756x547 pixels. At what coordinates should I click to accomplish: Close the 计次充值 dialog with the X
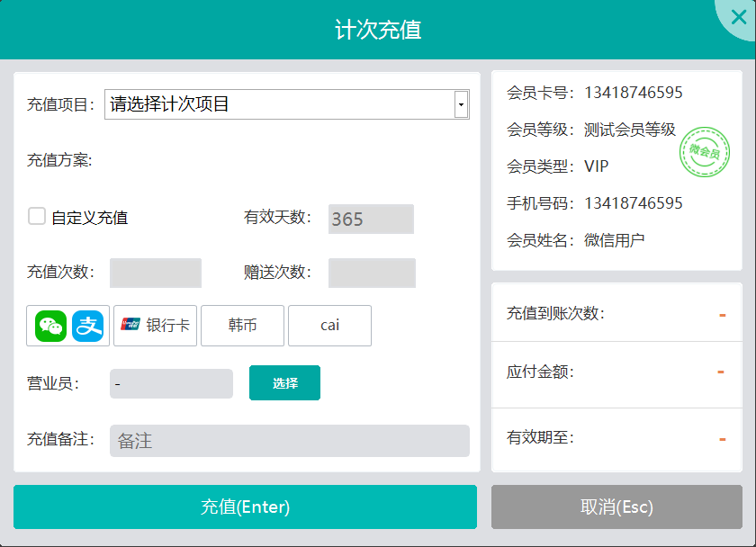tap(739, 19)
